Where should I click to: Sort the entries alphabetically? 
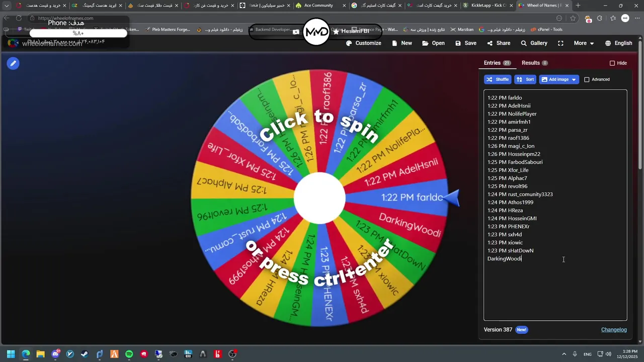[x=525, y=79]
